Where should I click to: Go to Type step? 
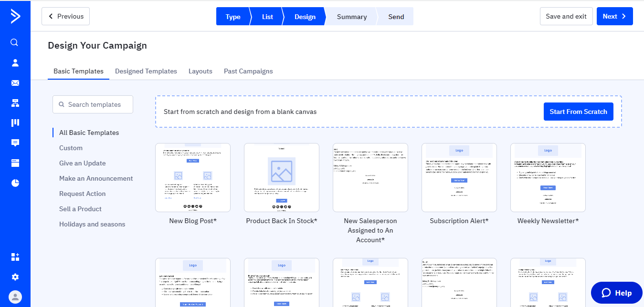coord(233,17)
